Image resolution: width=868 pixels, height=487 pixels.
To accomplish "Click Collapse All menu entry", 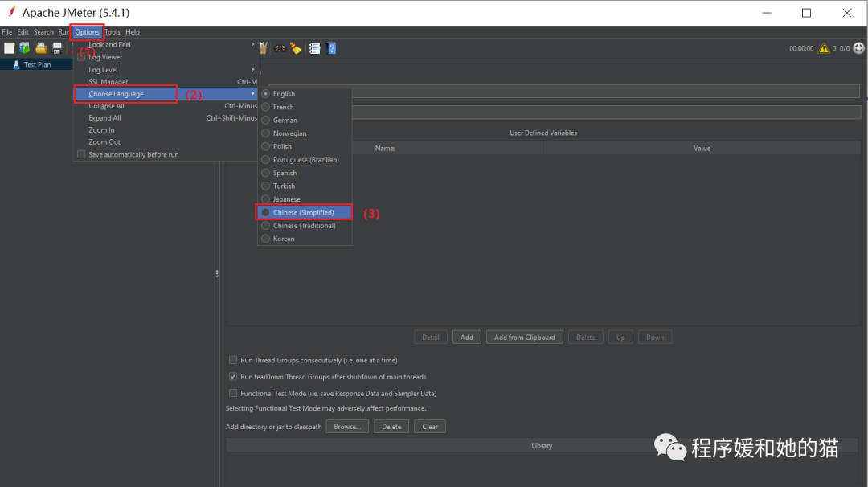I will click(166, 106).
